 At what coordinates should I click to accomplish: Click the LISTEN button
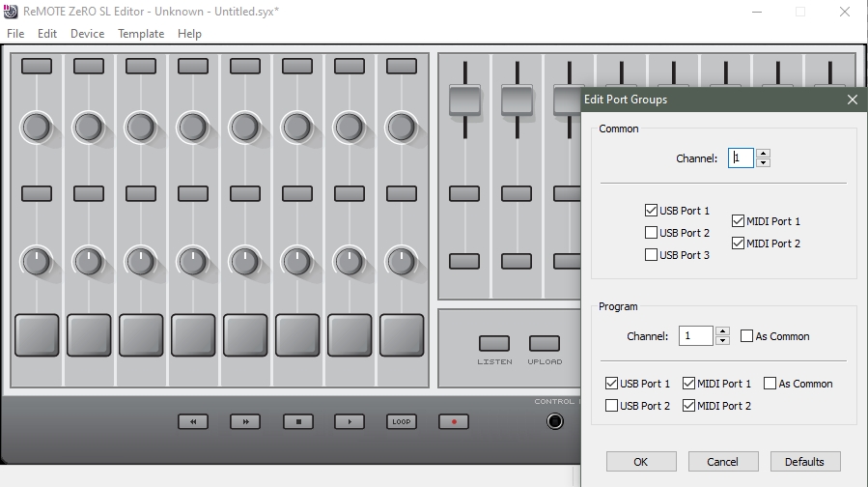[494, 343]
